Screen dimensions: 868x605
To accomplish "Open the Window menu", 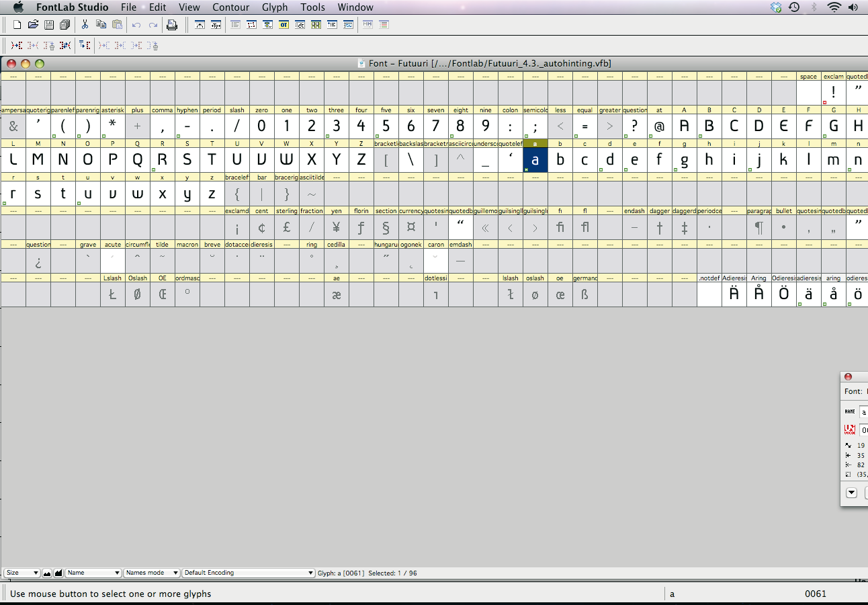I will 355,7.
